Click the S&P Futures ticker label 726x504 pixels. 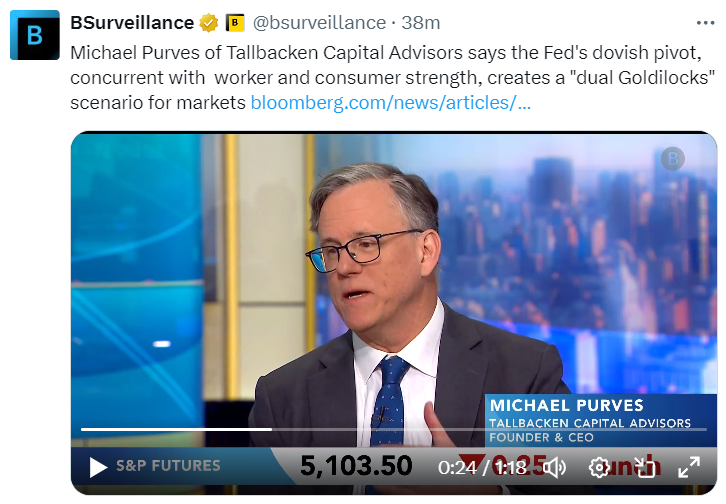pyautogui.click(x=168, y=465)
